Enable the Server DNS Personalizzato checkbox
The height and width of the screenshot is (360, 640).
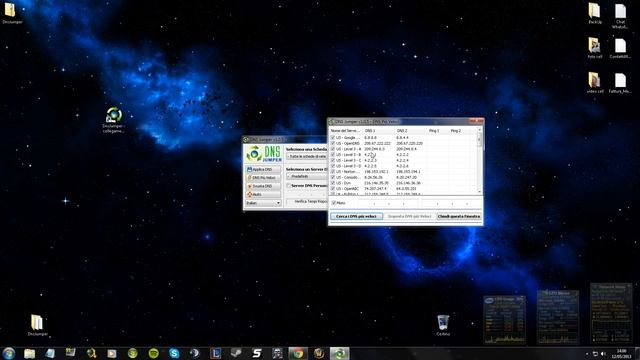coord(289,186)
